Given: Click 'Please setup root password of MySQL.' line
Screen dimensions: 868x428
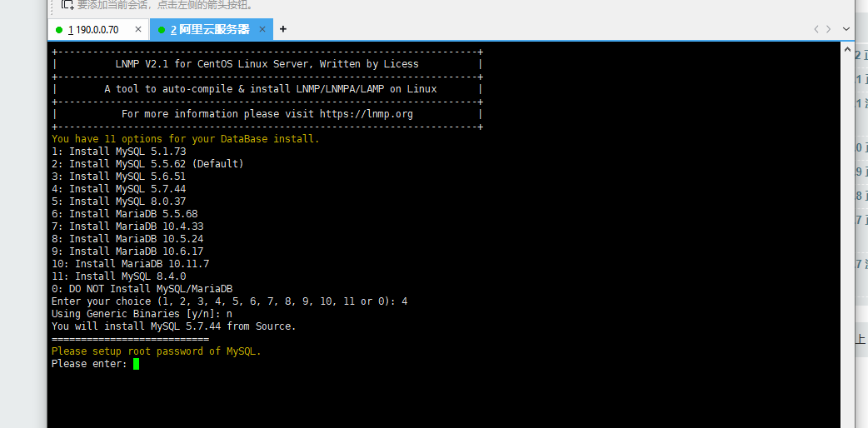Looking at the screenshot, I should coord(156,351).
